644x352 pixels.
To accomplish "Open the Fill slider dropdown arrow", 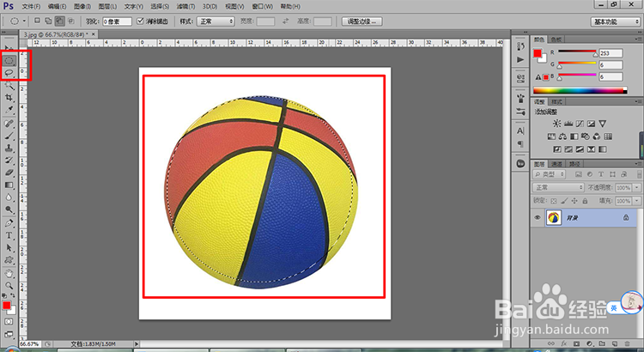I will coord(636,201).
